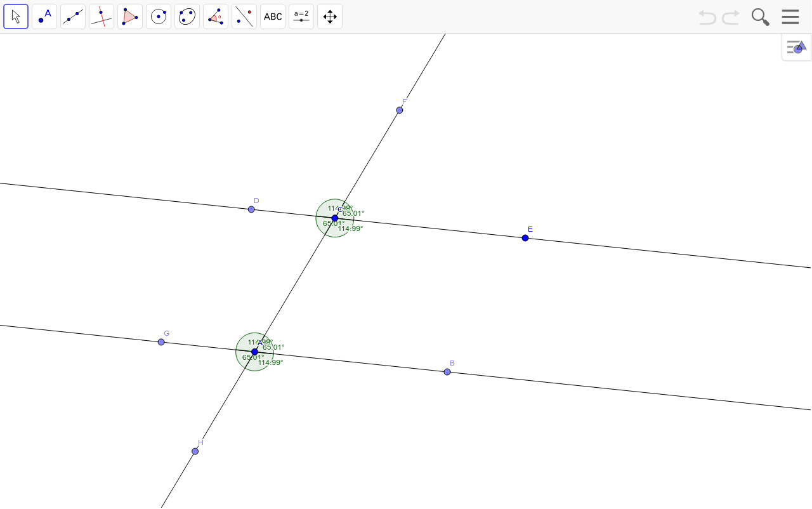Click the Redo button
The image size is (812, 509).
tap(730, 17)
